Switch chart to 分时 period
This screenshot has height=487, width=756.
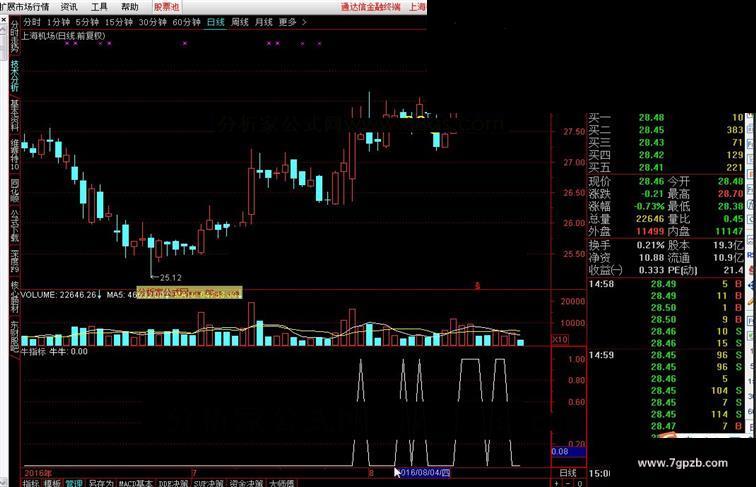pos(32,22)
